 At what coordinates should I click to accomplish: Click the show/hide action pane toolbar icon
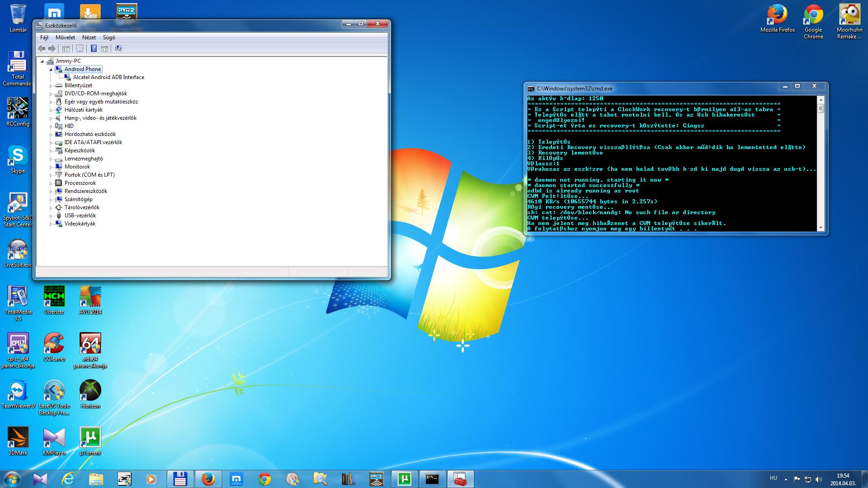tap(104, 48)
